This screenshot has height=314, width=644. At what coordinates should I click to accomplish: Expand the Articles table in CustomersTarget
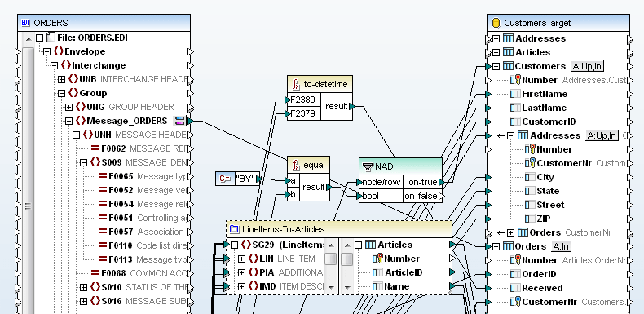click(496, 53)
